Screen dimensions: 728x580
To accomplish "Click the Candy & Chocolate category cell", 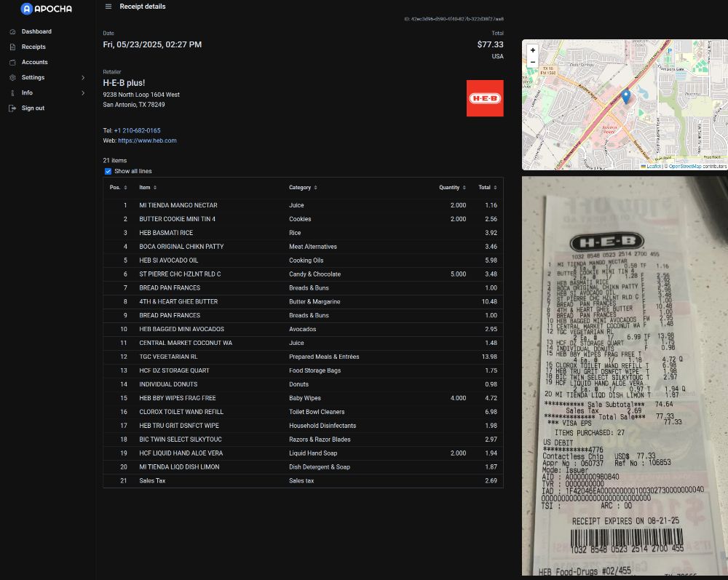I will pos(314,274).
